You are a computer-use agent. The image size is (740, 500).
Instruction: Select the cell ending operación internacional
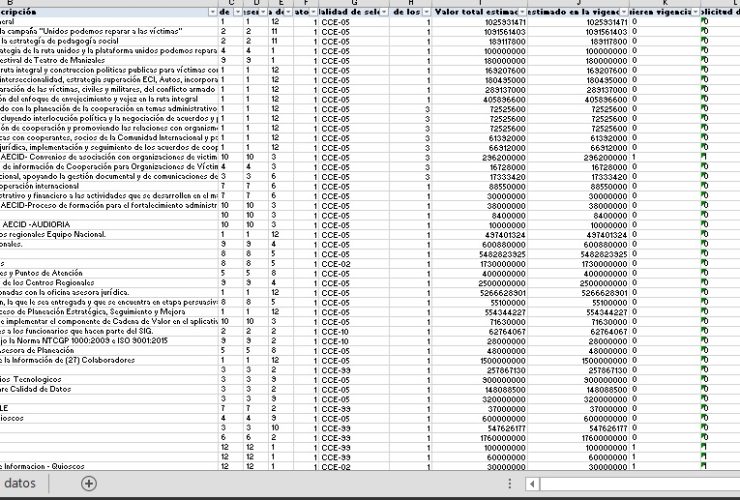[109, 186]
